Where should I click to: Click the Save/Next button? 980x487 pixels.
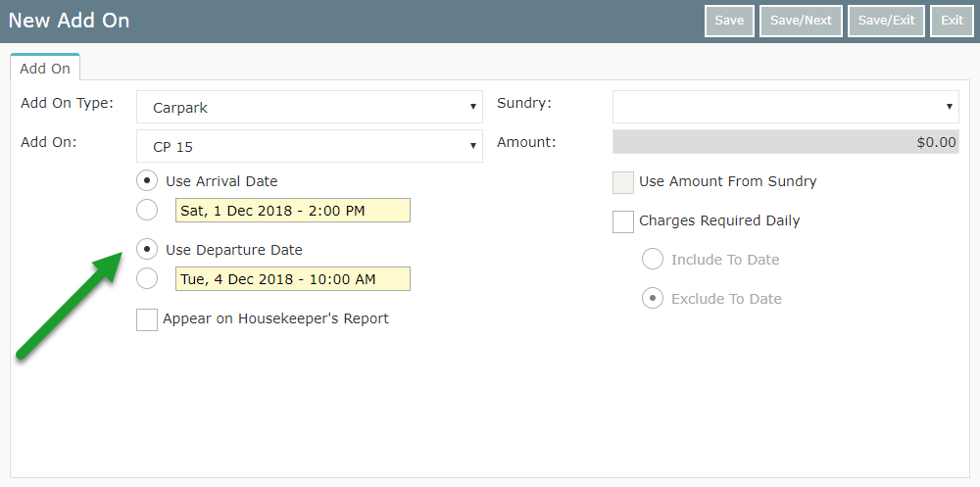pyautogui.click(x=802, y=21)
